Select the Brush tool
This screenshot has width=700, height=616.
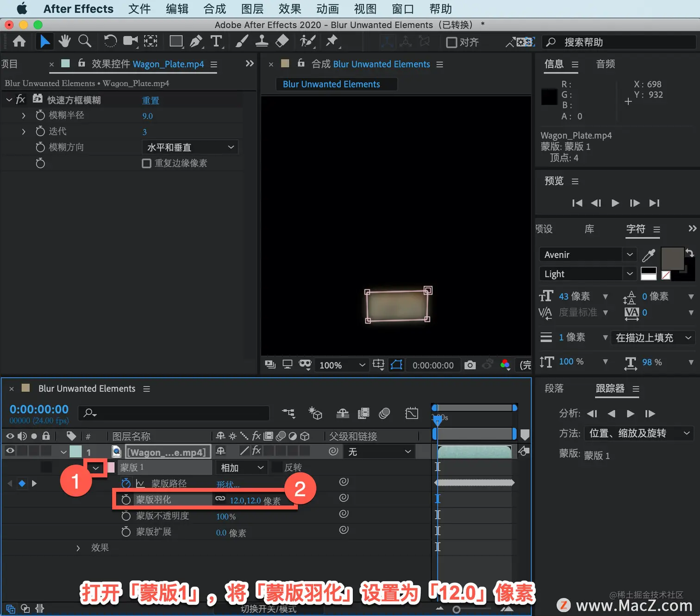pyautogui.click(x=242, y=41)
